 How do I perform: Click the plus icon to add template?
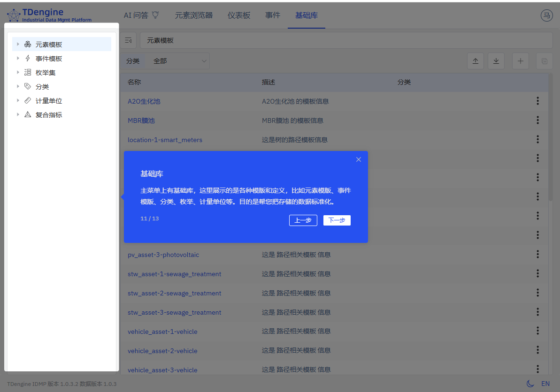521,61
